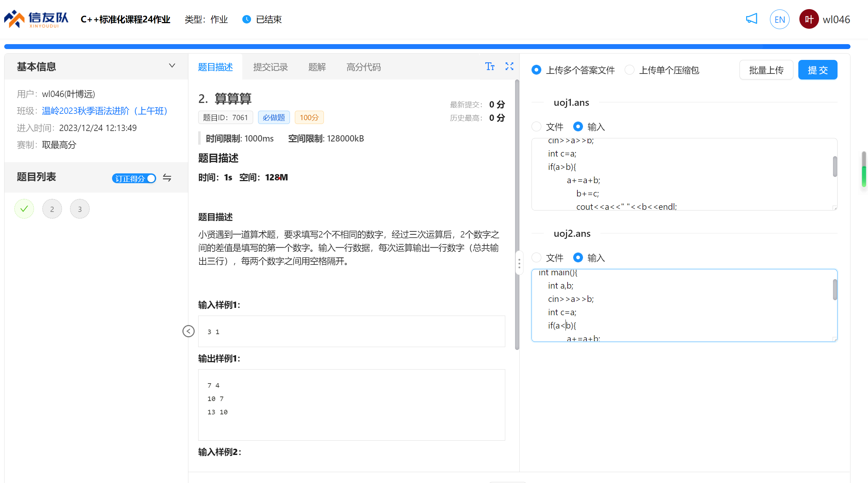Click the panel divider handle dots
The height and width of the screenshot is (483, 868).
pyautogui.click(x=519, y=263)
